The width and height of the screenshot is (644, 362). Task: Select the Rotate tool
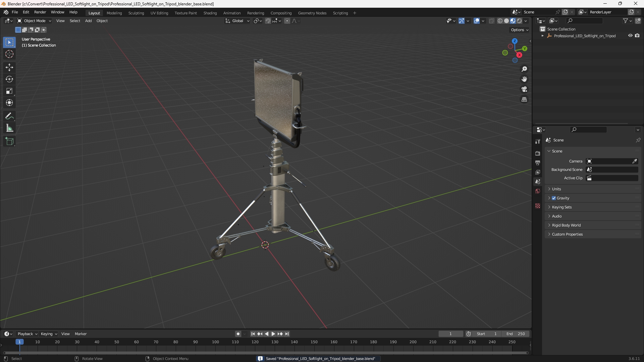tap(9, 79)
